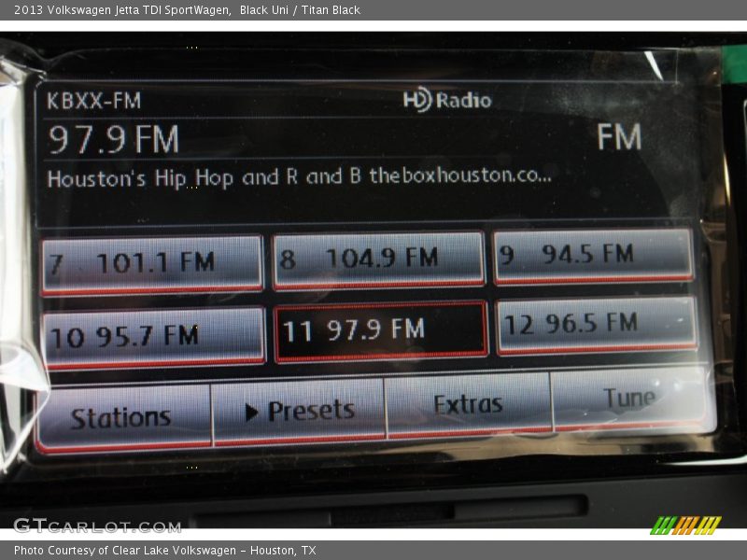
Task: Switch to preset 10 at 95.7 FM
Action: tap(154, 336)
